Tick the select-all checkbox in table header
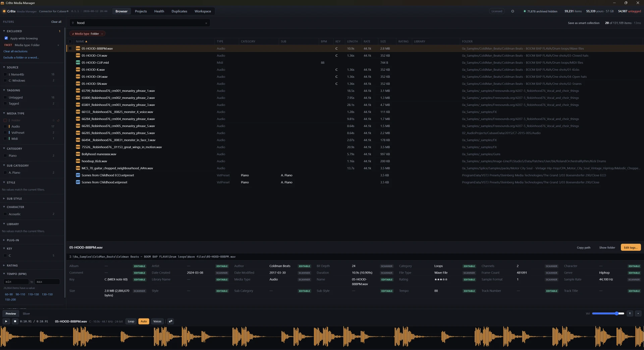Image resolution: width=644 pixels, height=350 pixels. click(x=70, y=42)
